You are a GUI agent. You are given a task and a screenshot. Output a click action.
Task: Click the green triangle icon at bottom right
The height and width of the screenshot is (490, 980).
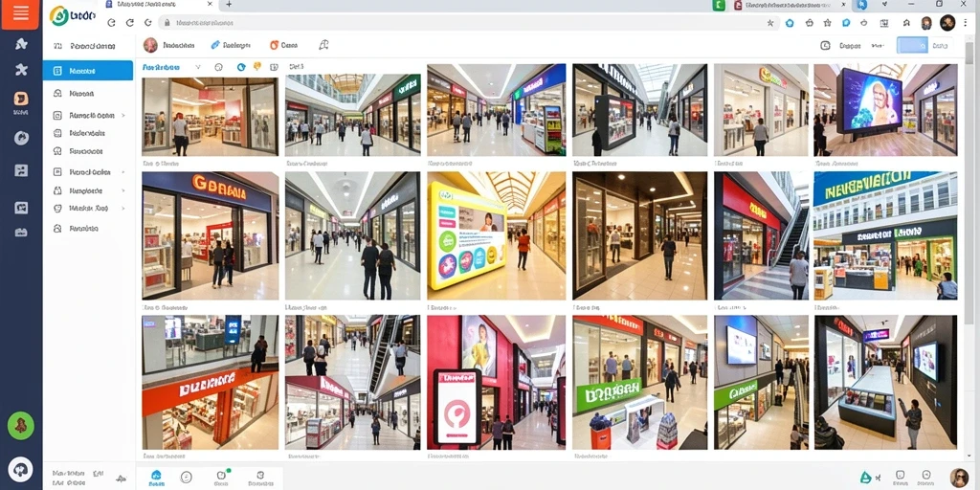[x=865, y=477]
